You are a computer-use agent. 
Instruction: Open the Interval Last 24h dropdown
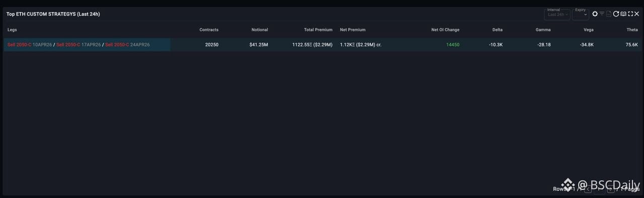point(557,14)
